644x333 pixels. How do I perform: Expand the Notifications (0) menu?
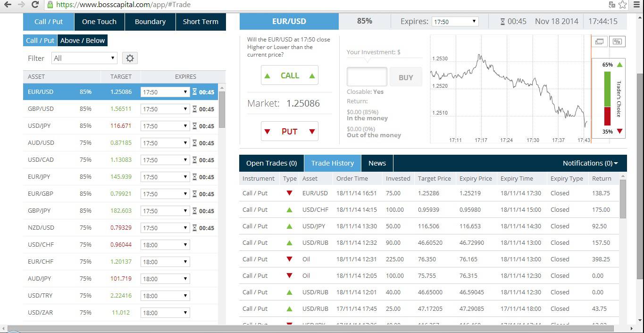(590, 163)
